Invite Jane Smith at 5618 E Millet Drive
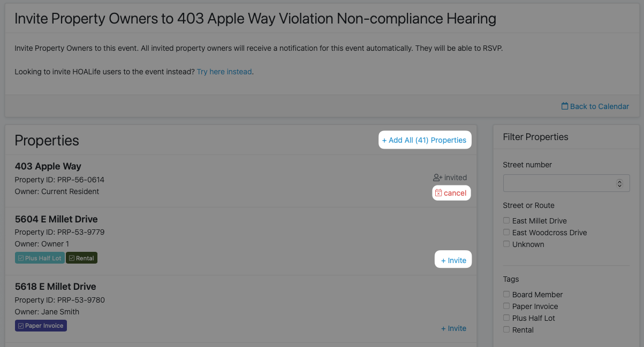Screen dimensions: 644x347 tap(453, 328)
